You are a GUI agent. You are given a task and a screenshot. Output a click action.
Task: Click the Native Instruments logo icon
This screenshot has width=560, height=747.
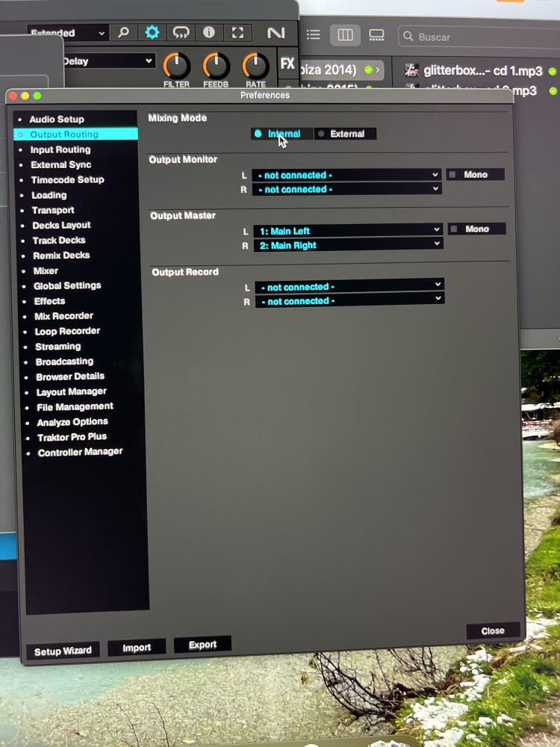[x=276, y=32]
